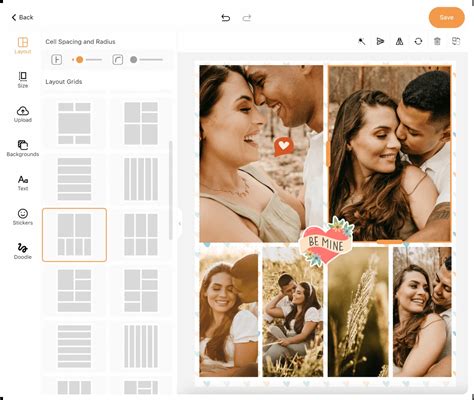Image resolution: width=474 pixels, height=400 pixels.
Task: Undo the last action
Action: pos(226,18)
